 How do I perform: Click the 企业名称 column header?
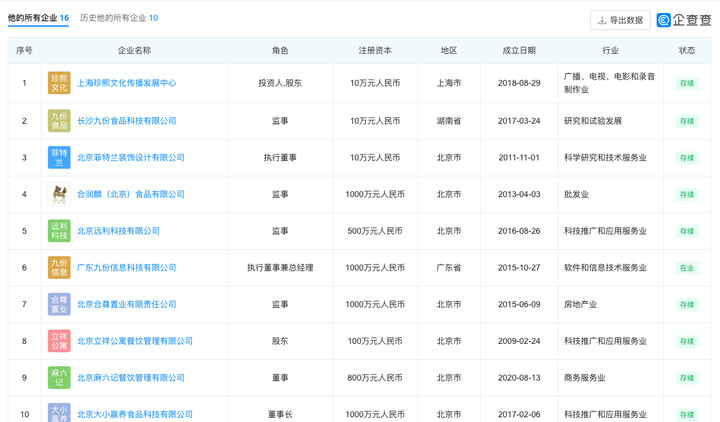click(x=135, y=51)
